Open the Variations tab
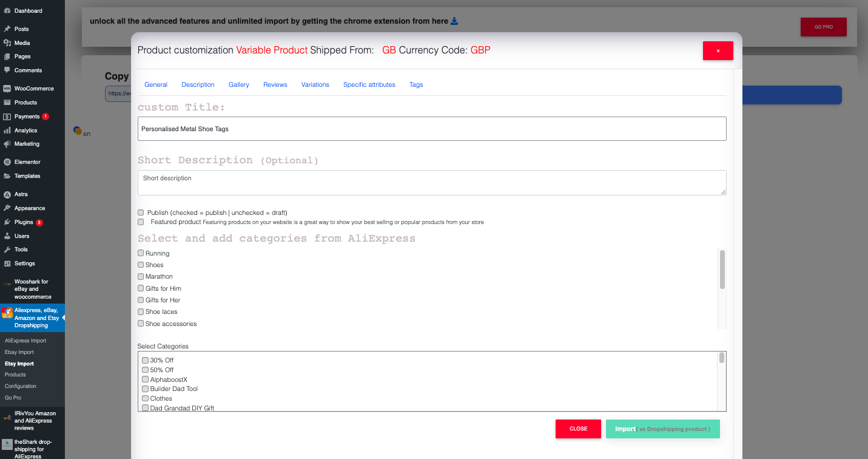 [315, 84]
